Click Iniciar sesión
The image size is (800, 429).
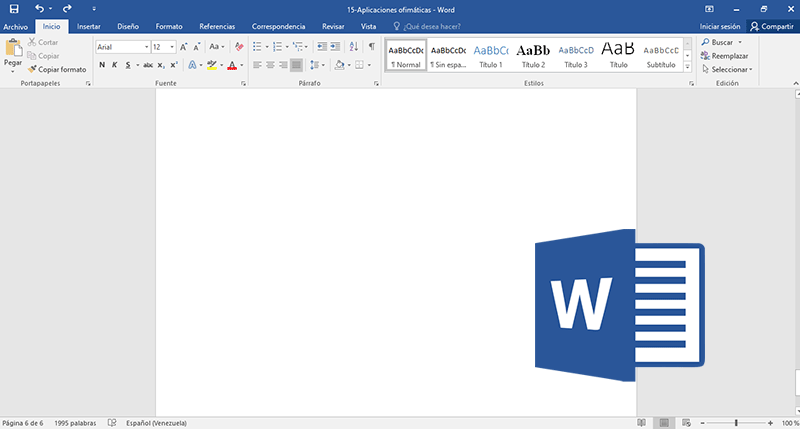coord(720,27)
